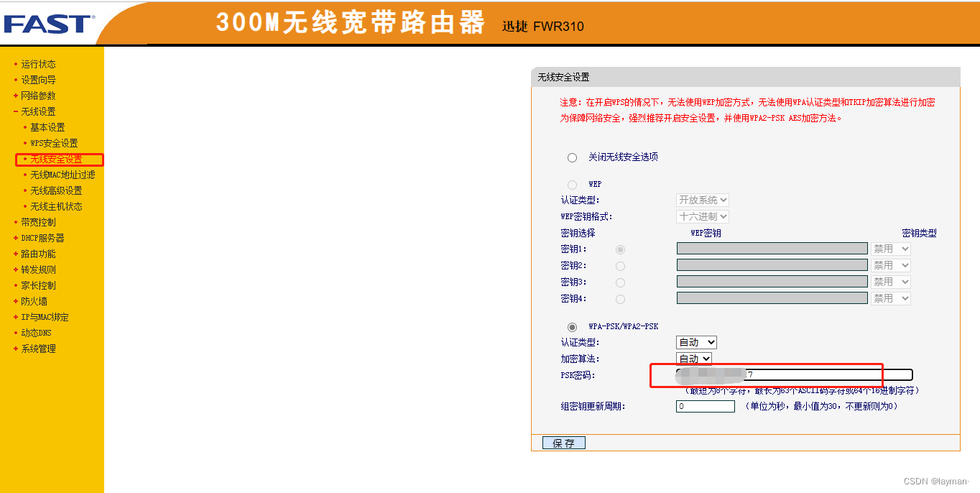Viewport: 980px width, 493px height.
Task: Open 家长控制 menu item
Action: point(38,285)
